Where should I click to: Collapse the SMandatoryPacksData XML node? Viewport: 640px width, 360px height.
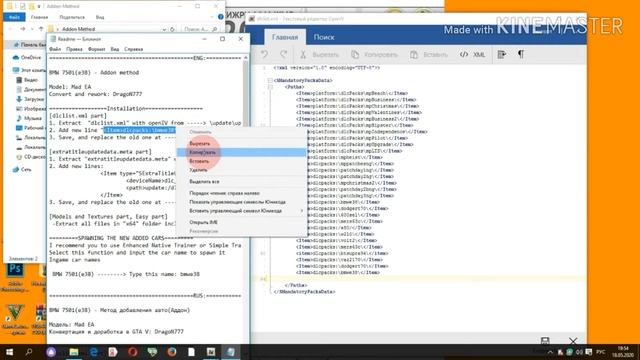point(270,80)
